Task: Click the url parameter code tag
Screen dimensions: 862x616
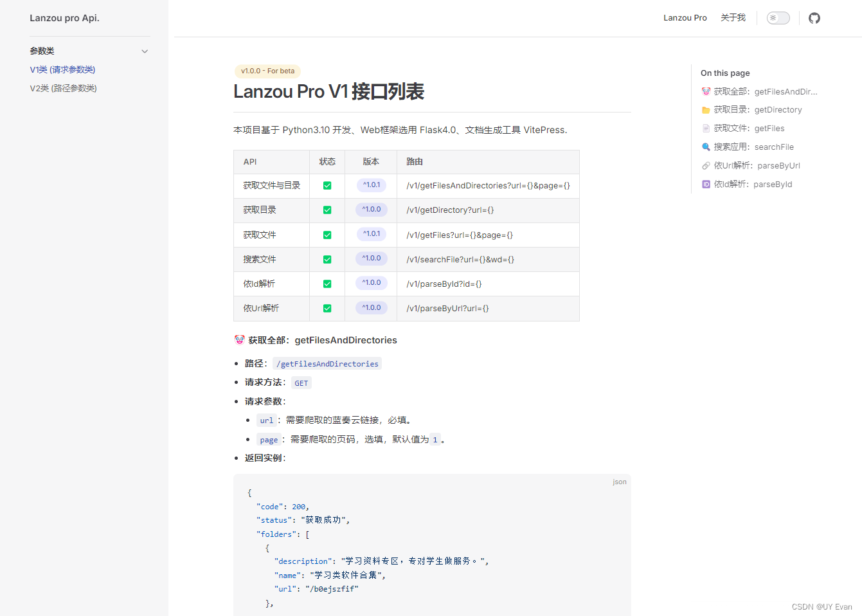Action: 267,421
